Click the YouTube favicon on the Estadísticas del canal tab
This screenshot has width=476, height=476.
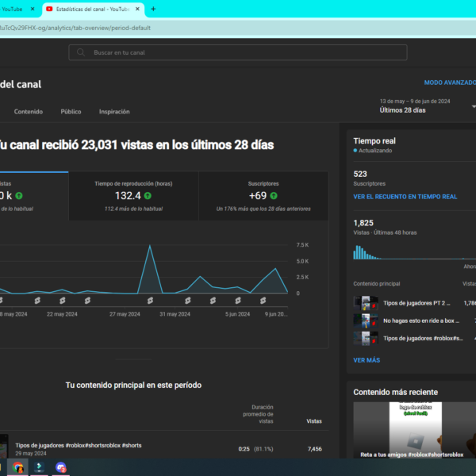(x=49, y=9)
